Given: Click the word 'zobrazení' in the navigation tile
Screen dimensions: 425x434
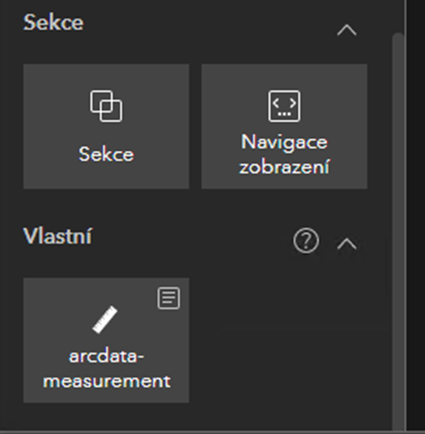Looking at the screenshot, I should click(x=284, y=167).
